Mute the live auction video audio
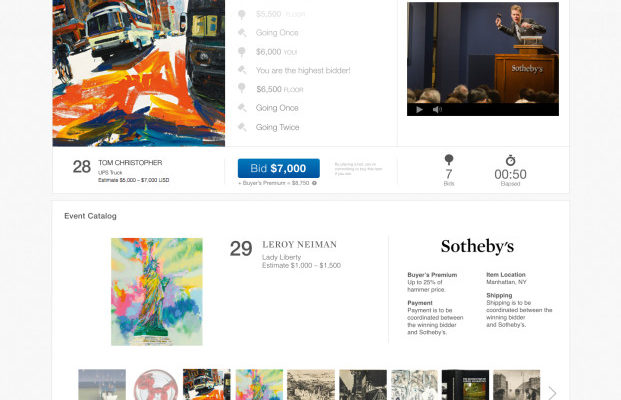Screen dimensions: 621x400 click(437, 110)
